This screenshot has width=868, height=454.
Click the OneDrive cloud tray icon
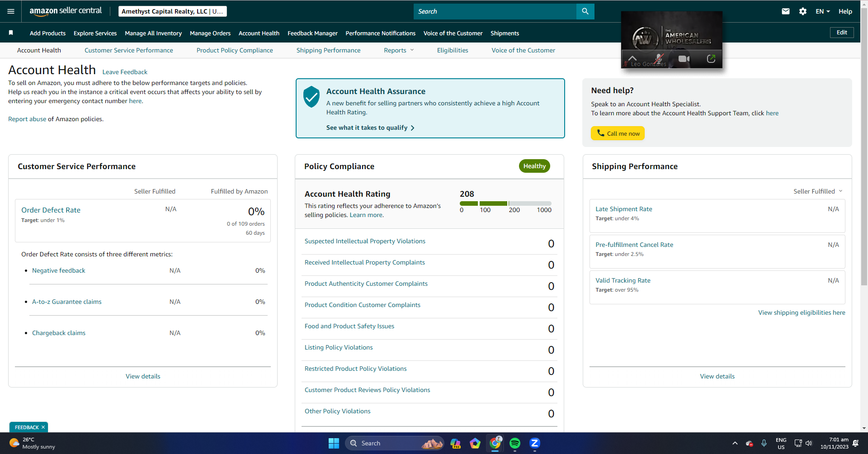point(749,443)
